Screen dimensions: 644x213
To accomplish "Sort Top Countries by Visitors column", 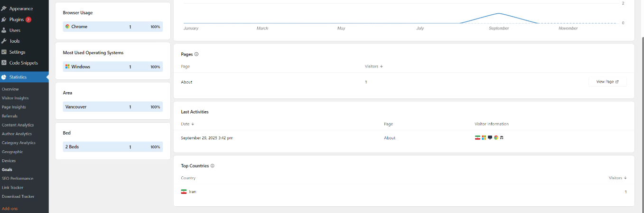I will pyautogui.click(x=617, y=178).
